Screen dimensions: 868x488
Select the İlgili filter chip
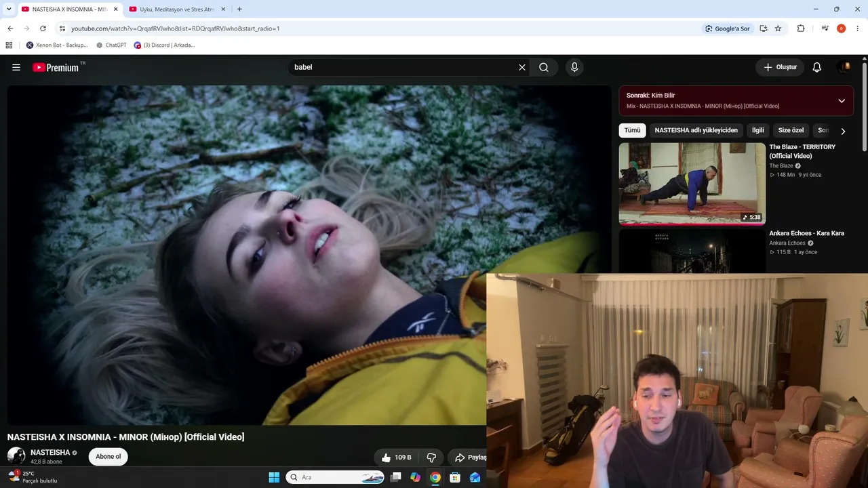(x=757, y=130)
